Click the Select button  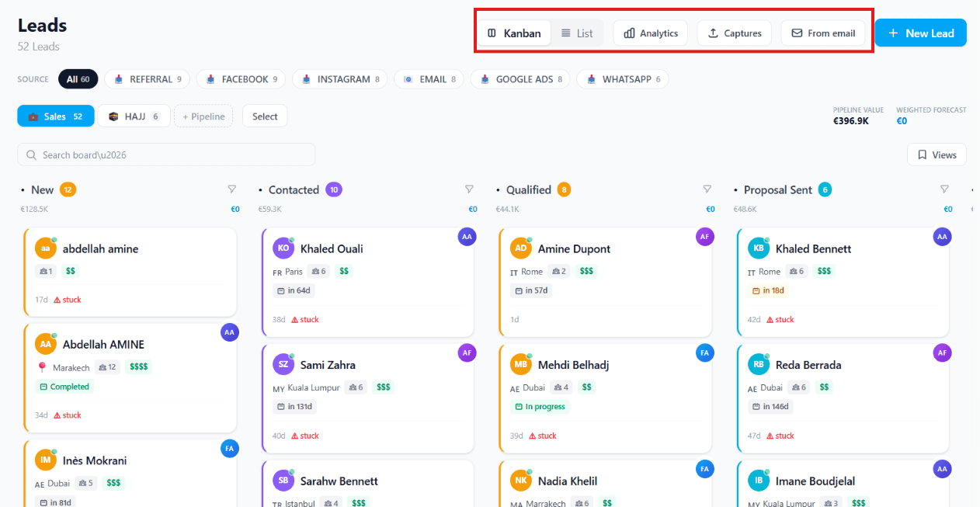[265, 116]
